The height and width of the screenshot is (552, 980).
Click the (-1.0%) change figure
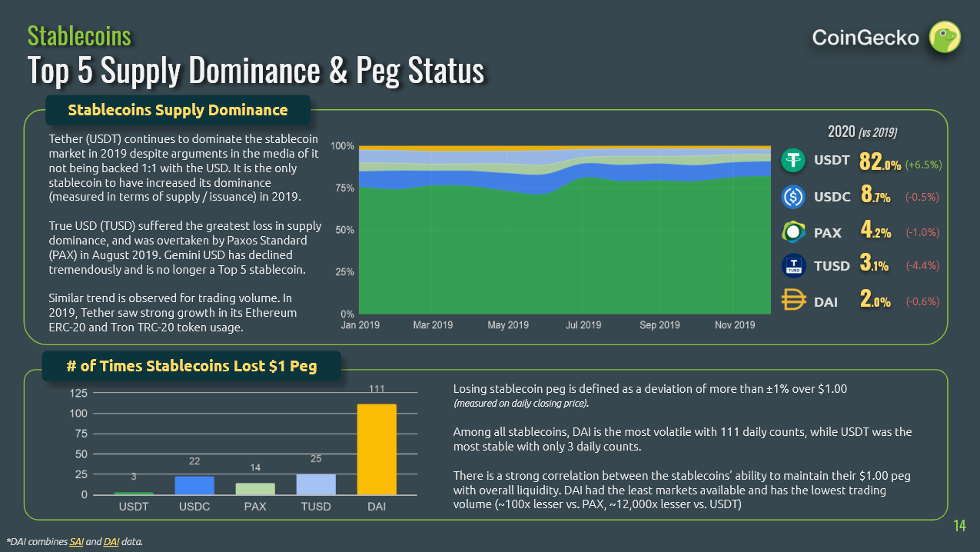pyautogui.click(x=922, y=232)
